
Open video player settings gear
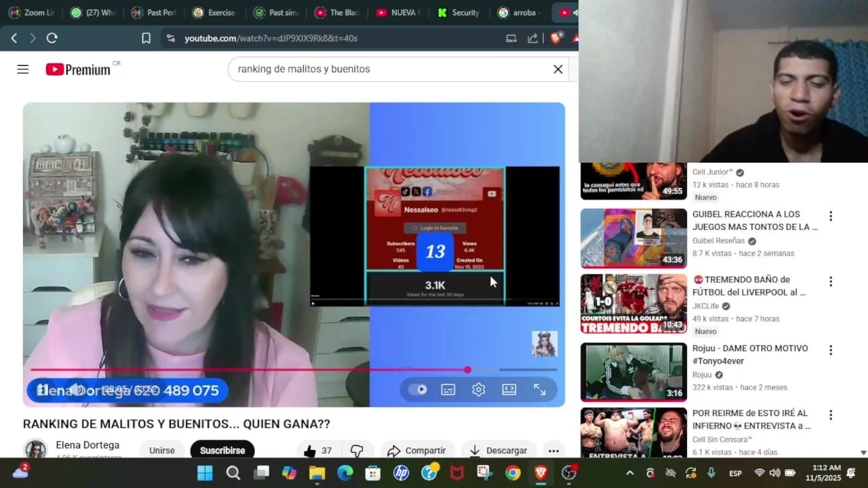coord(479,390)
